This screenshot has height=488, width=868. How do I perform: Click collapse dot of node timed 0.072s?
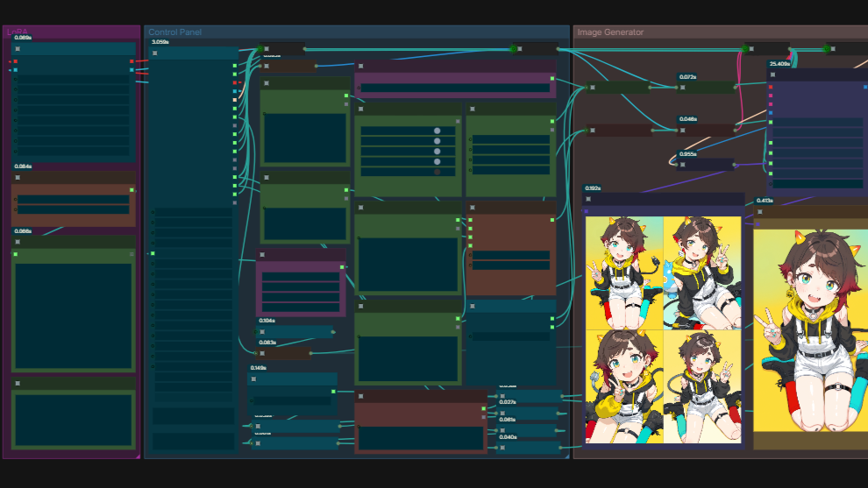(x=682, y=88)
